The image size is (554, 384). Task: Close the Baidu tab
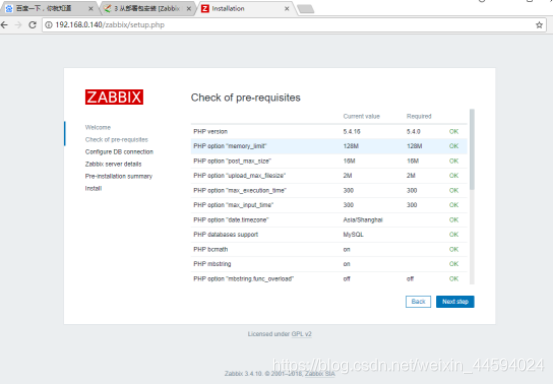(91, 8)
